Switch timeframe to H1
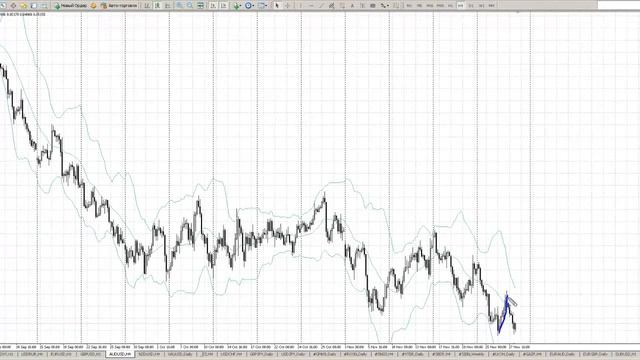This screenshot has height=360, width=640. click(451, 6)
